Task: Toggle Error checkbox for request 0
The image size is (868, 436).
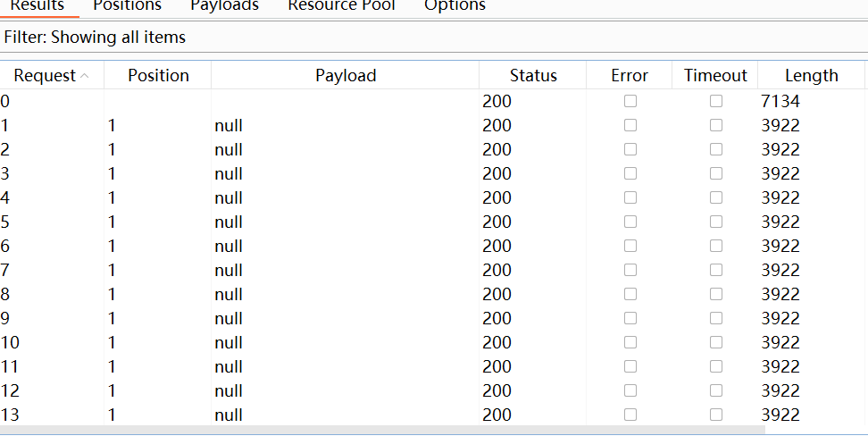Action: coord(630,101)
